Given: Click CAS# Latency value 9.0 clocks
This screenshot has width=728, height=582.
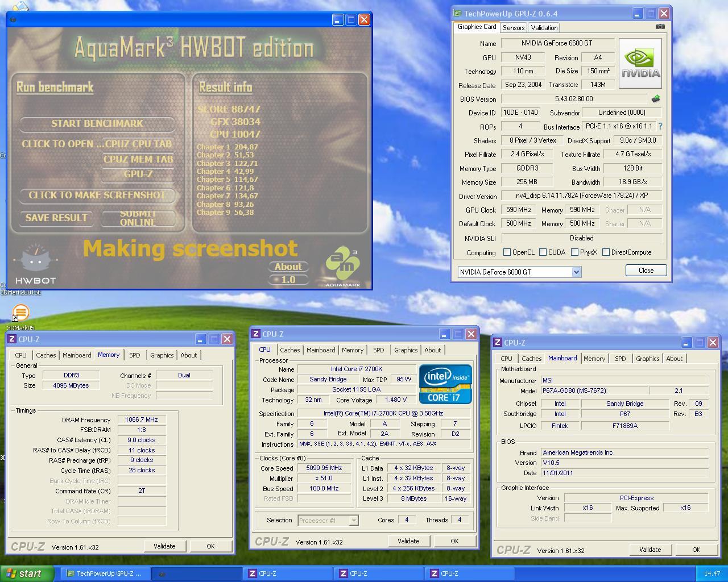Looking at the screenshot, I should (142, 440).
